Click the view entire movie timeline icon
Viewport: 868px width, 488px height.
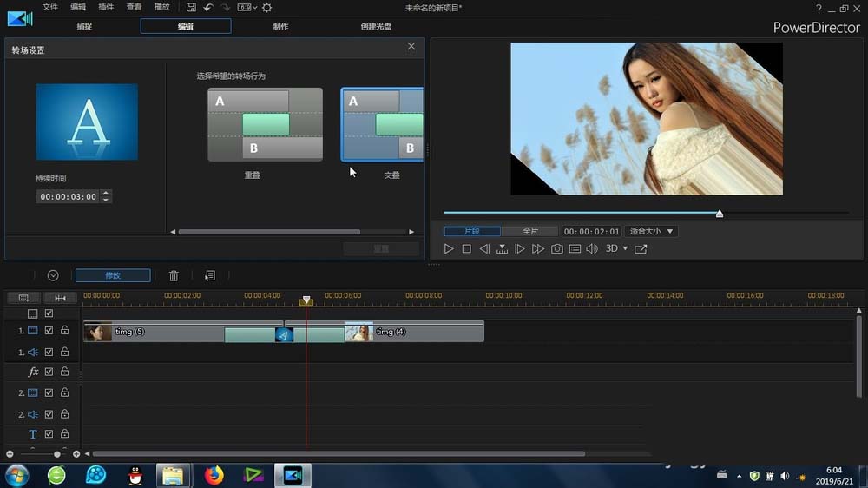23,298
